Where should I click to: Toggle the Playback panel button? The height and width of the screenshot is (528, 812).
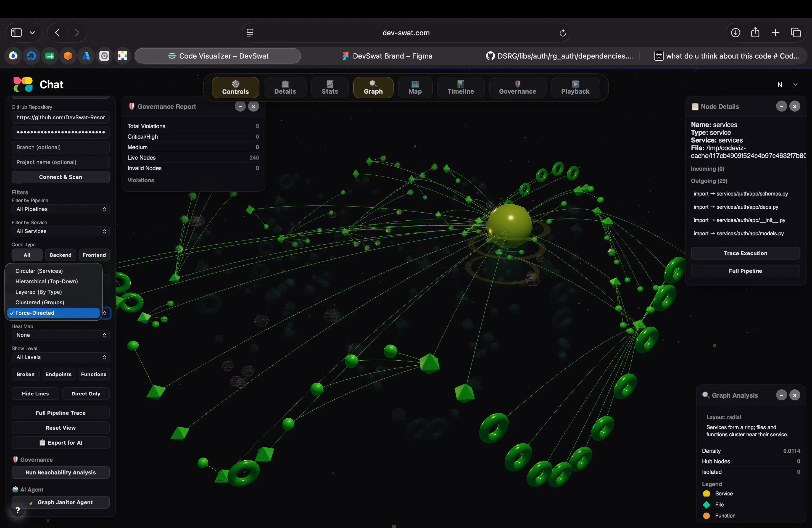pos(575,87)
